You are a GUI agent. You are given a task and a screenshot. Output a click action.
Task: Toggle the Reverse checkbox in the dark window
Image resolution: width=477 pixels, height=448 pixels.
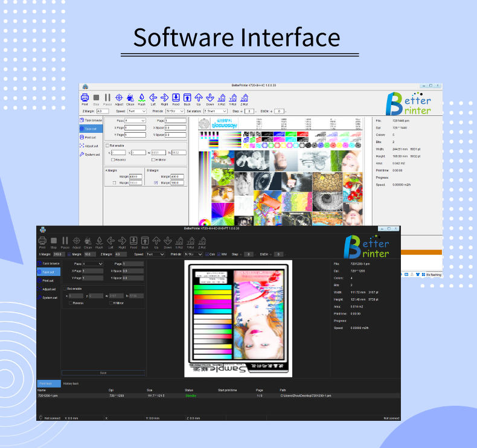coord(69,302)
